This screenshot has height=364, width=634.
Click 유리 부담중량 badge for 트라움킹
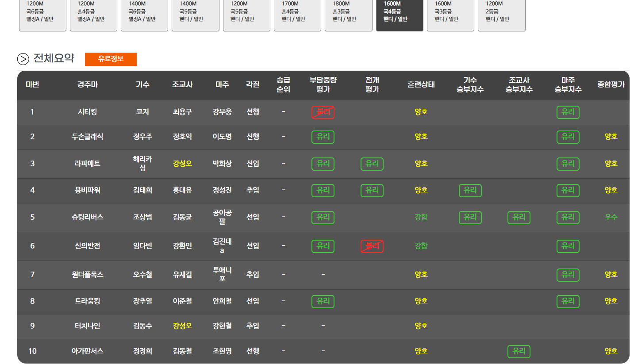pyautogui.click(x=323, y=302)
